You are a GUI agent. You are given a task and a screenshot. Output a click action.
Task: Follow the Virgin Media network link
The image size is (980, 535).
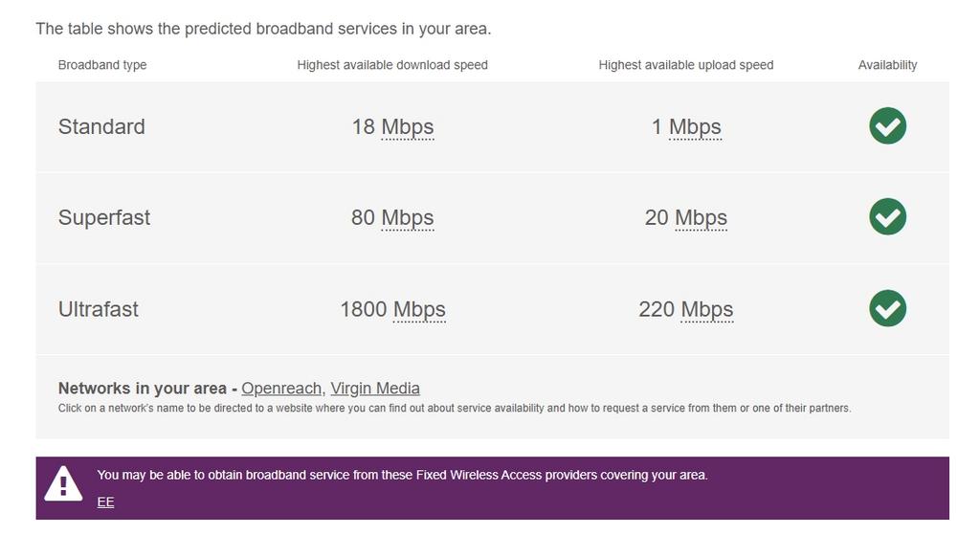pyautogui.click(x=375, y=389)
